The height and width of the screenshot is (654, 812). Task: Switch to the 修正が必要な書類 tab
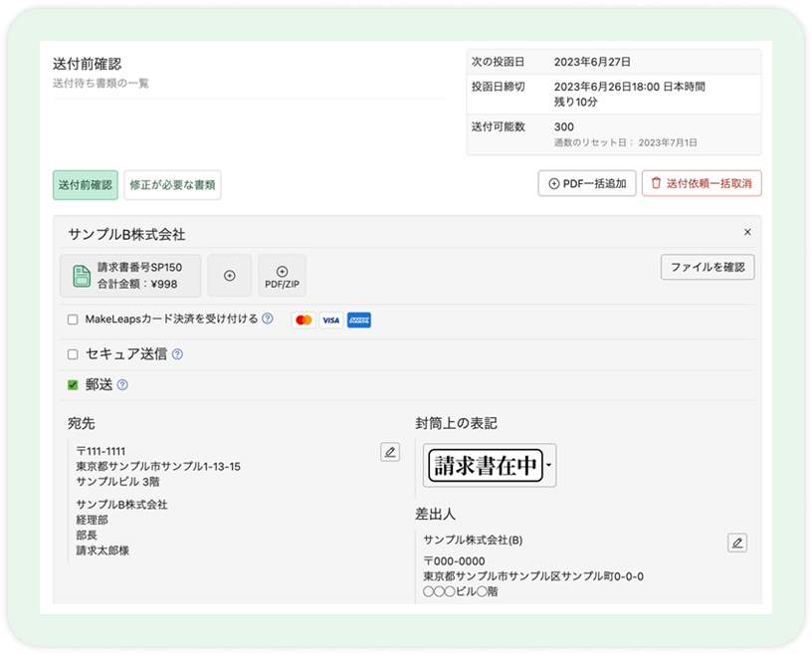point(175,184)
